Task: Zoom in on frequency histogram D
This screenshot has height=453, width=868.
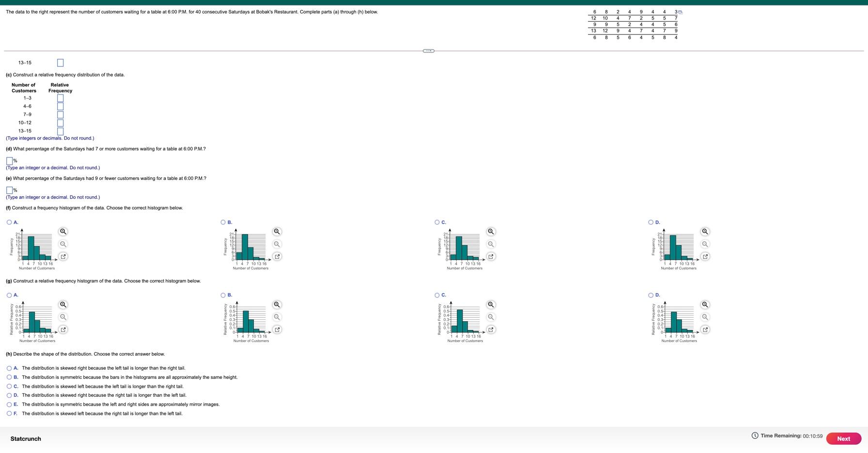Action: (705, 232)
